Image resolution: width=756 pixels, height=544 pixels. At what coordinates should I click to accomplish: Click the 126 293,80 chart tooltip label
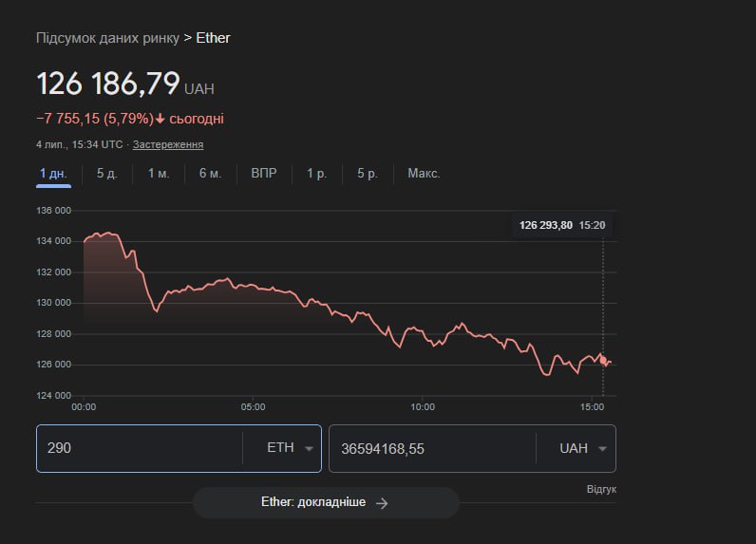(x=546, y=225)
